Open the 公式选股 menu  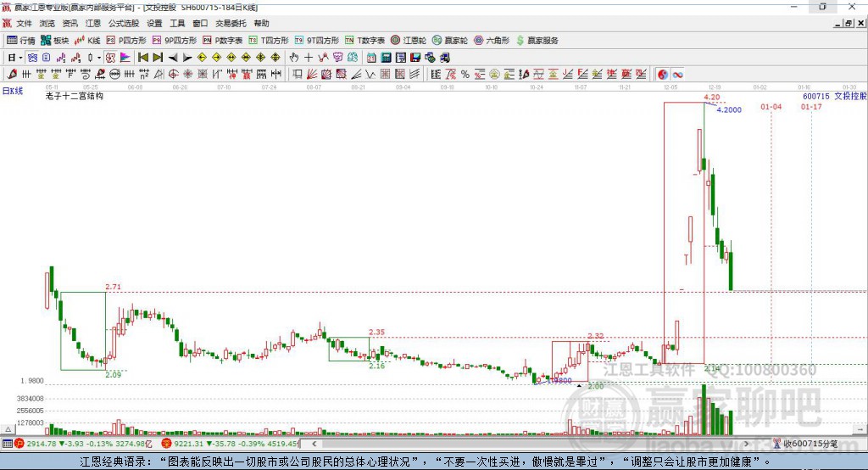tap(124, 23)
